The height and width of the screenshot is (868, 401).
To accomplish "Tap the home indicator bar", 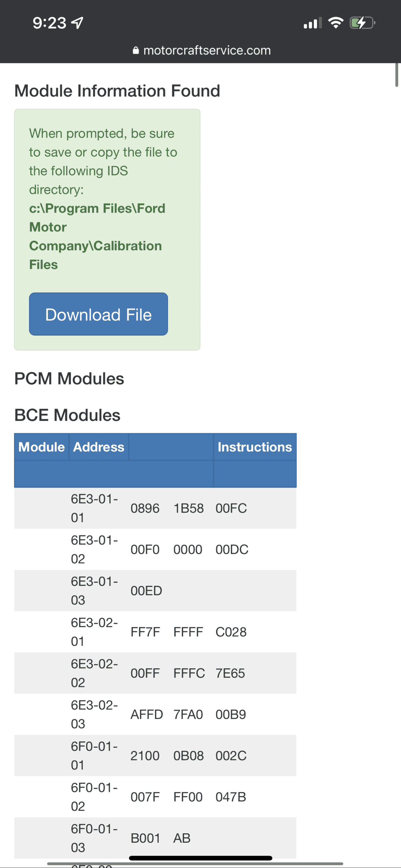I will pos(200,858).
